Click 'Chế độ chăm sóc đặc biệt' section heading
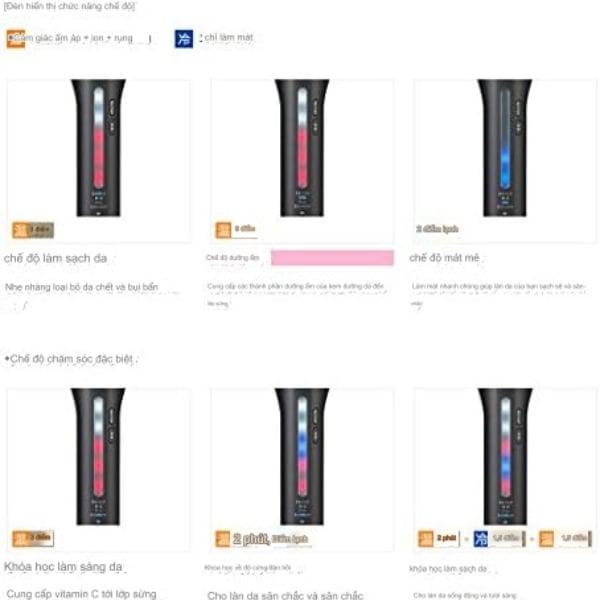This screenshot has width=600, height=600. tap(71, 359)
